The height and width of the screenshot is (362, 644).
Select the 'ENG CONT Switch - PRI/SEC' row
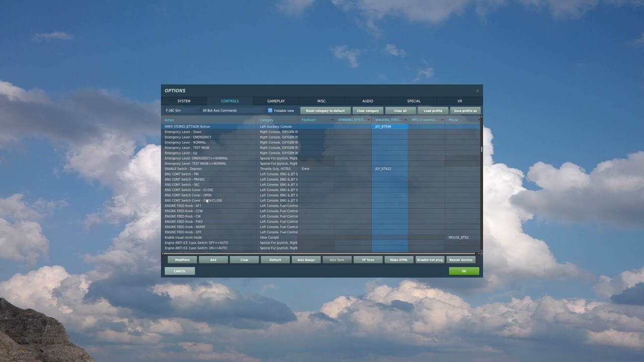[x=320, y=179]
